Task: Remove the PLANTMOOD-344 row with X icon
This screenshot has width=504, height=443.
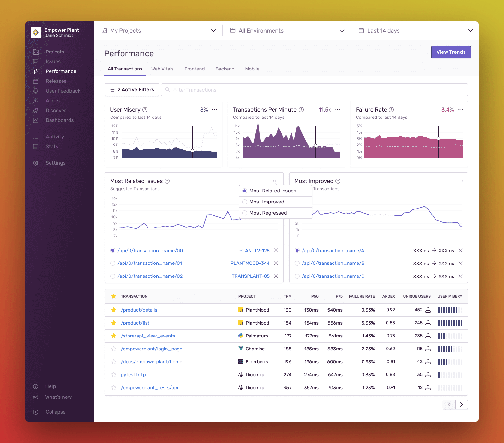Action: coord(276,263)
